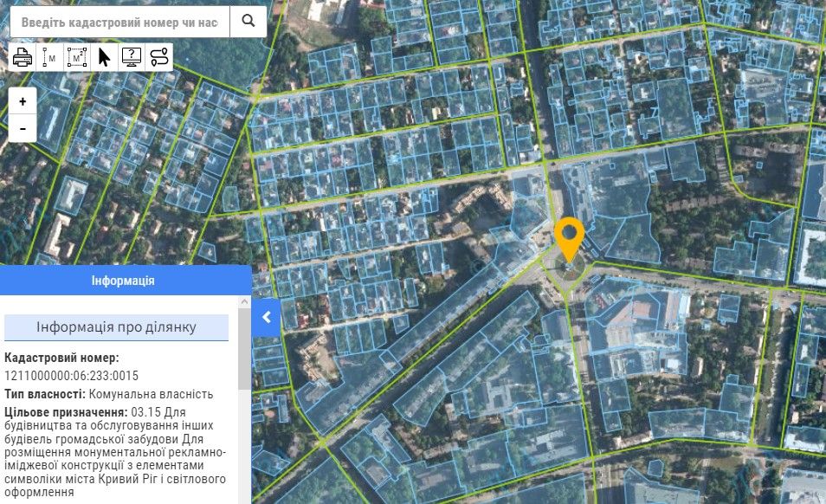Select the area measurement tool
This screenshot has width=826, height=504.
78,57
